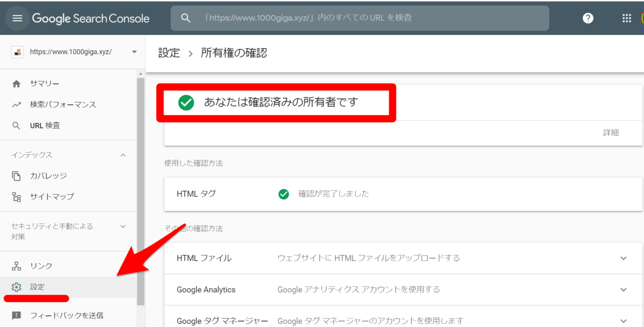
Task: Expand セキュリティと手動による対策 section
Action: 123,227
